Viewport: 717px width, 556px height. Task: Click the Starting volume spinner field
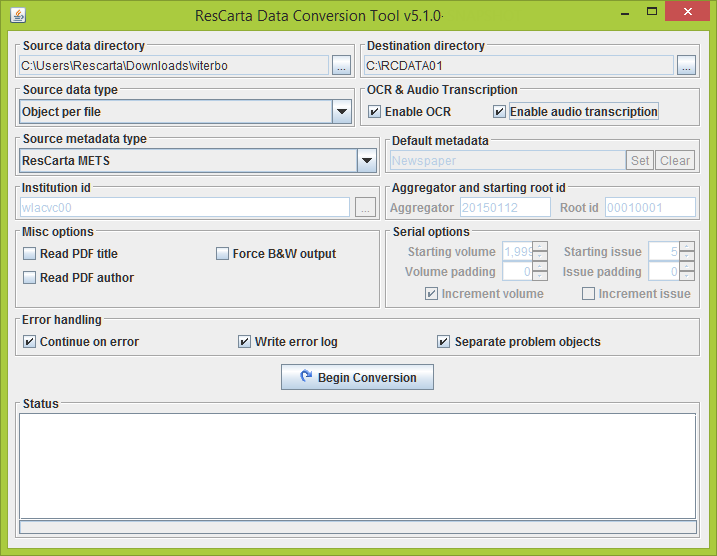(x=518, y=251)
